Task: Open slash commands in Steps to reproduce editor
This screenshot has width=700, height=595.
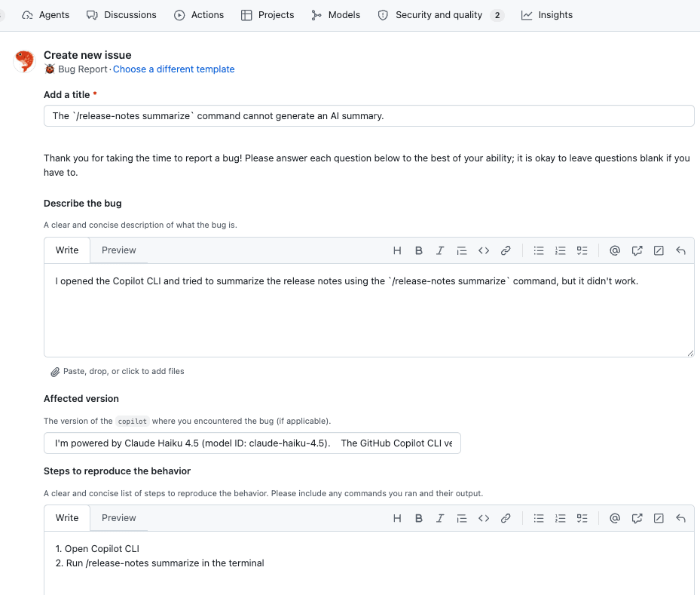Action: (x=659, y=518)
